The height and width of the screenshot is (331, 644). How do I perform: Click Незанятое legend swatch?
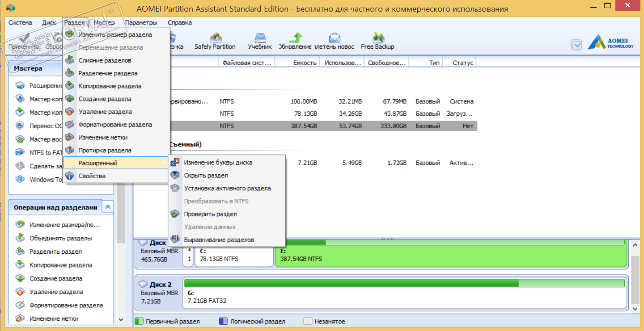pos(308,321)
